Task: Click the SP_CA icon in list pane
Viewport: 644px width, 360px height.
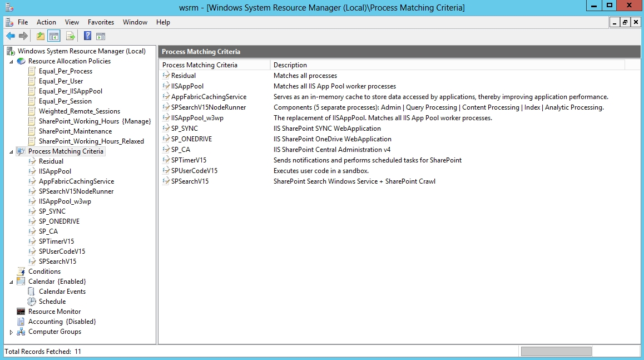Action: (x=166, y=150)
